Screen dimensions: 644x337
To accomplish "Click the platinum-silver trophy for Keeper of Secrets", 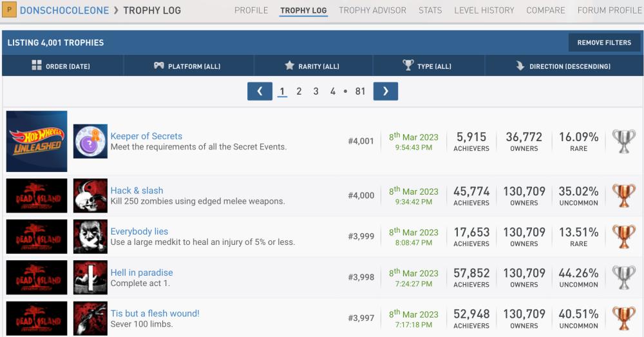I will pos(623,142).
